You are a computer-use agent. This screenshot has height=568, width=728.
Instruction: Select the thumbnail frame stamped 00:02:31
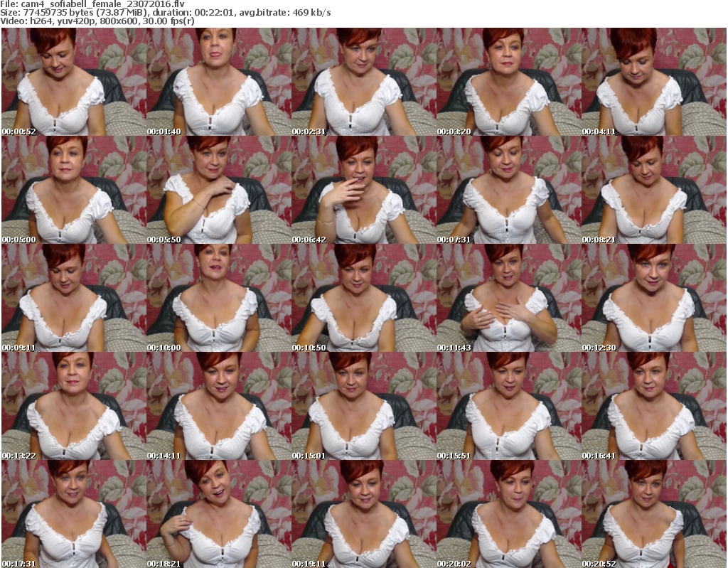click(364, 82)
